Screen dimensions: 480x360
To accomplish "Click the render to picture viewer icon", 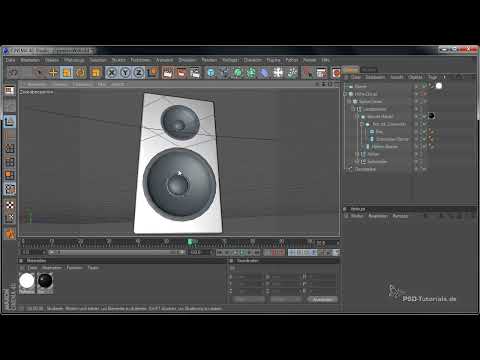I will pos(181,72).
